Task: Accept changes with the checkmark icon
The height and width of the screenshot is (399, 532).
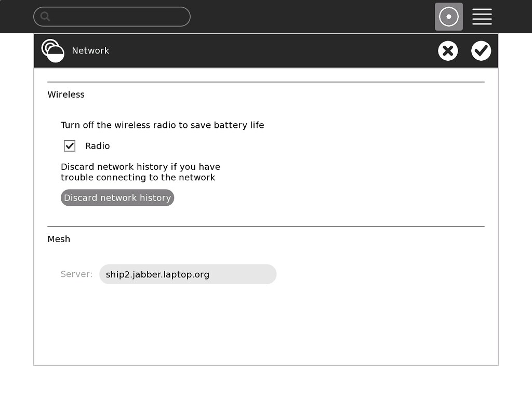Action: pos(481,51)
